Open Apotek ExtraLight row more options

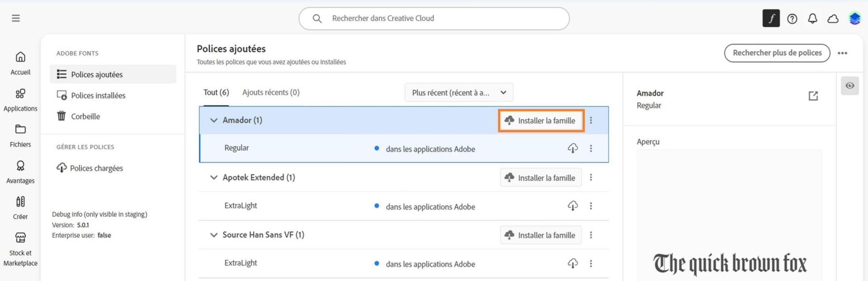590,206
